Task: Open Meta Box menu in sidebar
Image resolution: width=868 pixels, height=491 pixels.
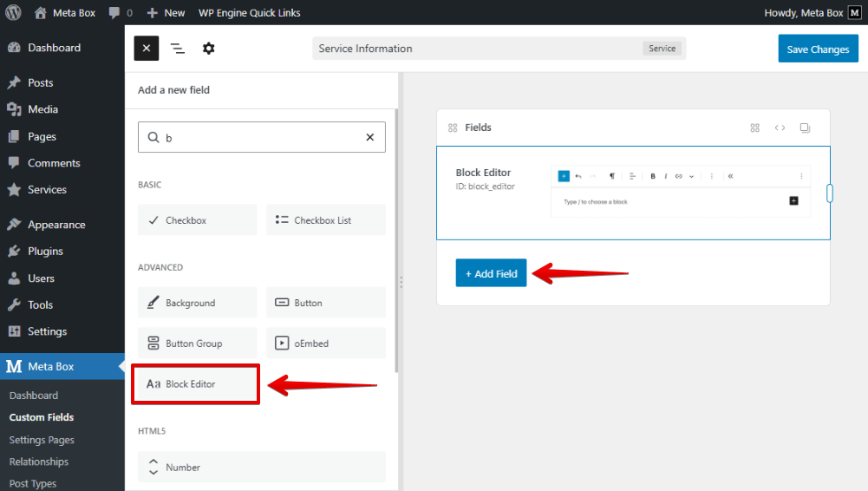Action: [62, 366]
